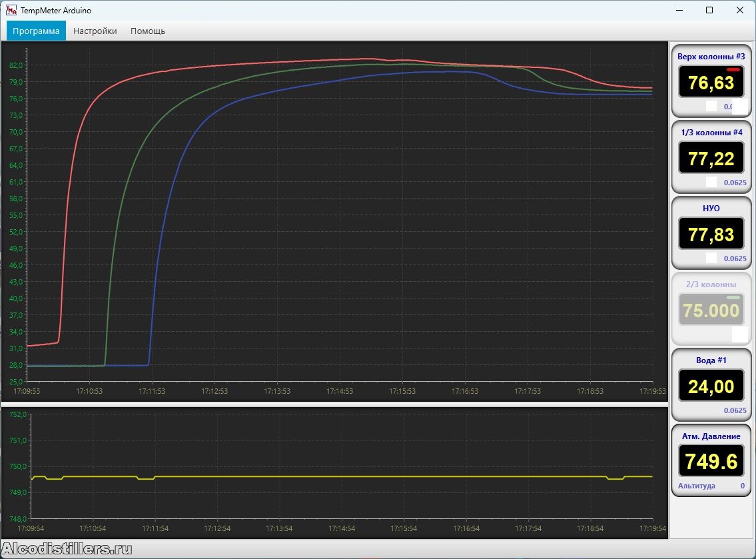Click the 752,0 pressure axis label

click(18, 414)
